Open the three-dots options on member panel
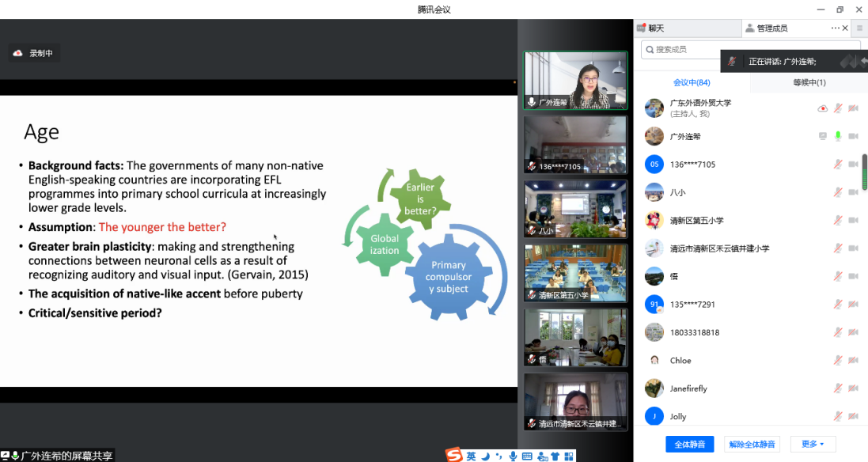This screenshot has height=462, width=868. 835,28
